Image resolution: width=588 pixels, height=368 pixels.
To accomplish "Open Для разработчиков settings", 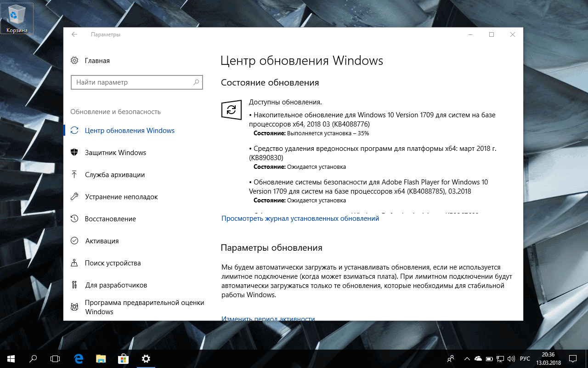I will click(x=115, y=285).
